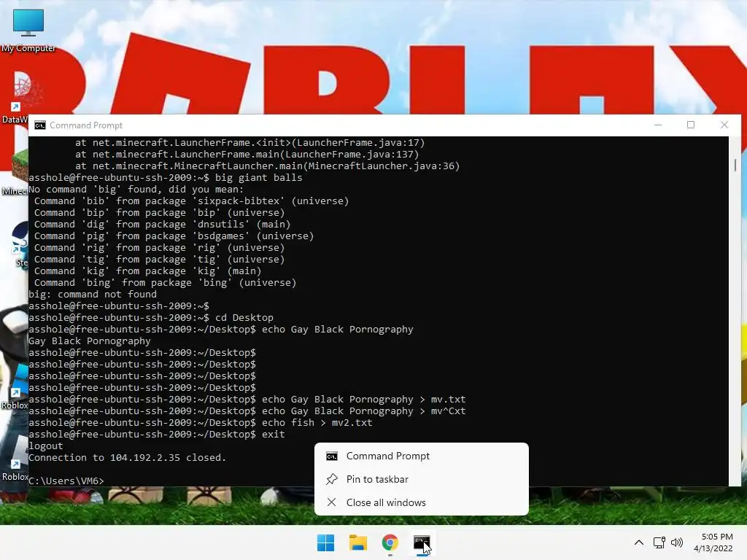Open the clock showing 5:05 PM
Screen dimensions: 747x560
tap(713, 542)
